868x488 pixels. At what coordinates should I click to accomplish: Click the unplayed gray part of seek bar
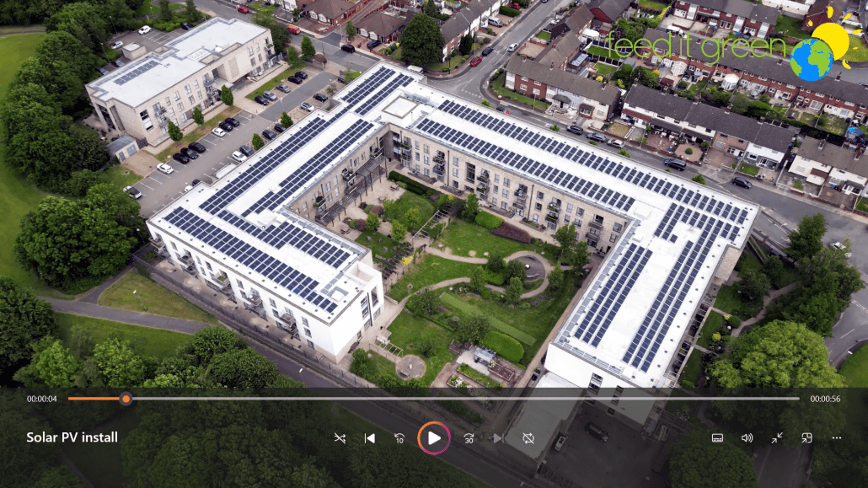(x=463, y=399)
